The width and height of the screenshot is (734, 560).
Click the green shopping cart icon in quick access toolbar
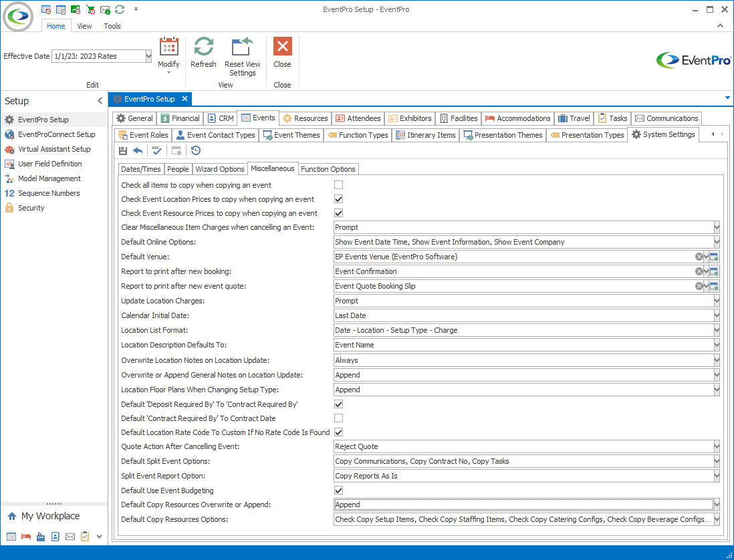(91, 9)
